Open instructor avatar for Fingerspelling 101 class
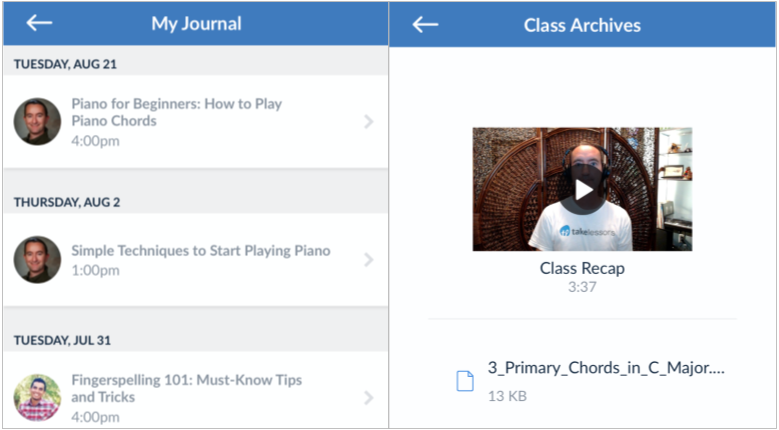Screen dimensions: 779x430 click(x=37, y=398)
